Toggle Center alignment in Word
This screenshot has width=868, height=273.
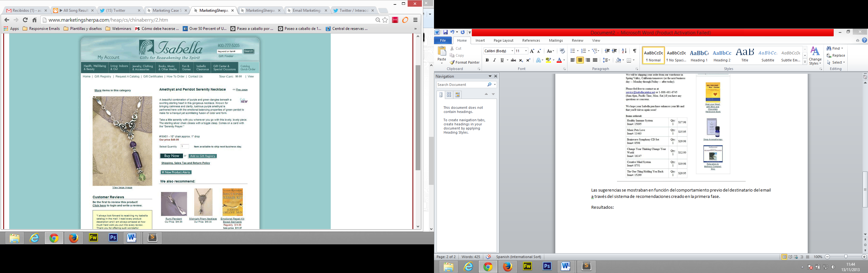point(580,60)
